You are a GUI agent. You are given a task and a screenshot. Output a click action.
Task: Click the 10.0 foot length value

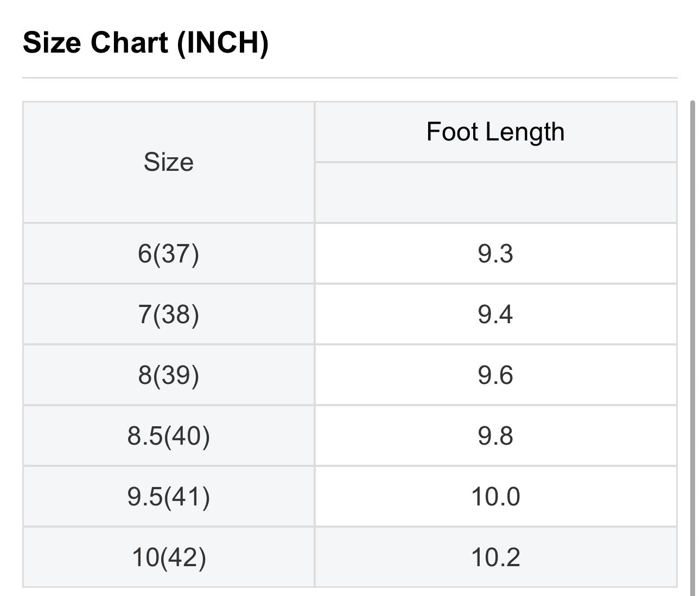[x=495, y=496]
